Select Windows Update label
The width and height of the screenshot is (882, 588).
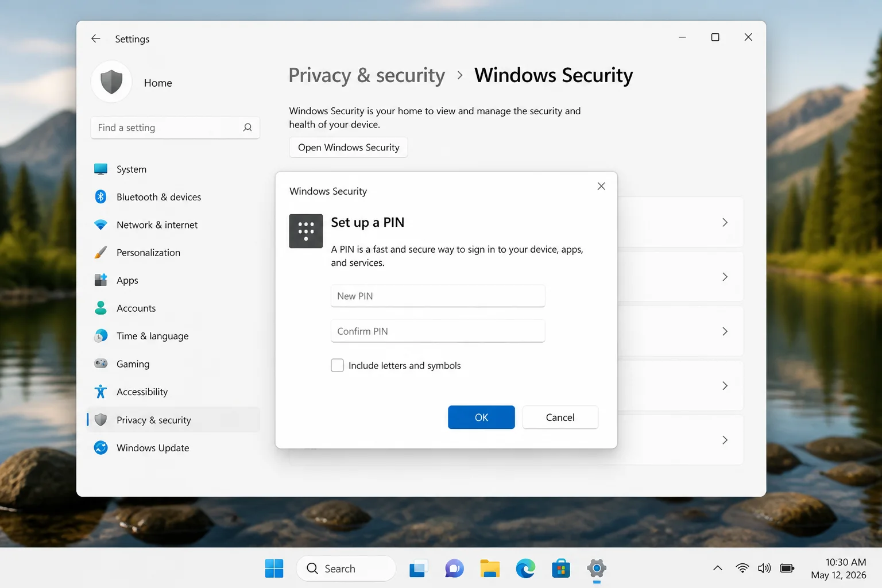tap(153, 448)
